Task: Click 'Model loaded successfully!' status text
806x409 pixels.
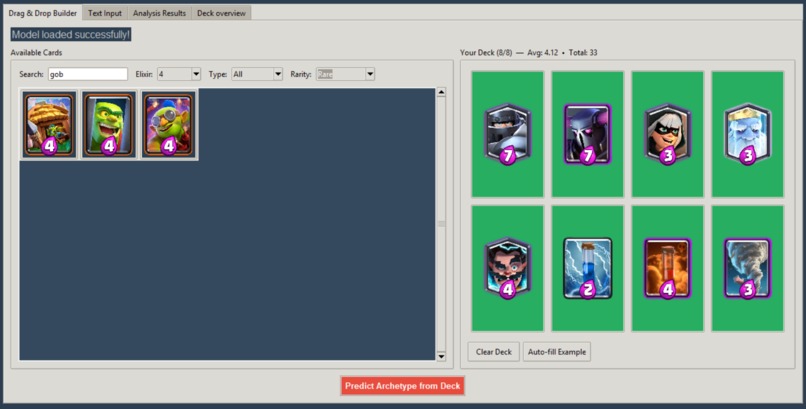Action: 71,34
